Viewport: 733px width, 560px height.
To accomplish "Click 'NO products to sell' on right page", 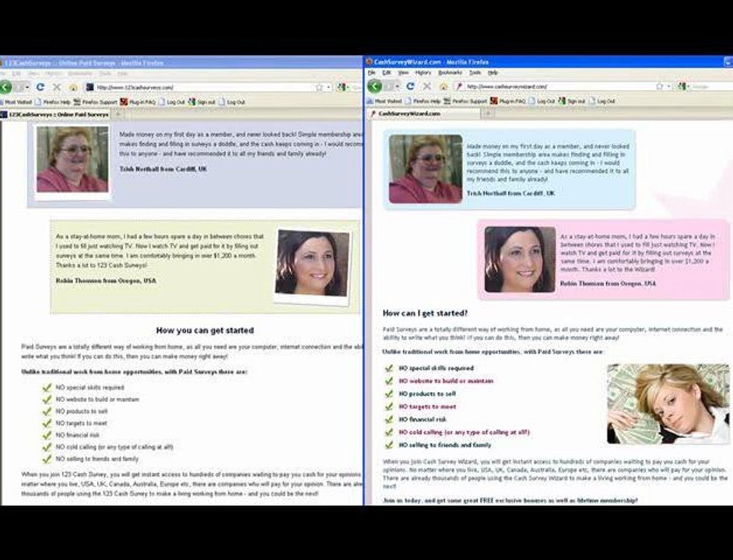I will click(426, 394).
